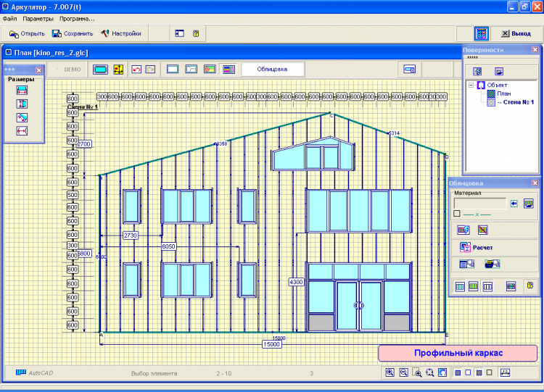This screenshot has height=392, width=544.
Task: Select diagonal dimension tool in Размеры panel
Action: click(x=22, y=118)
